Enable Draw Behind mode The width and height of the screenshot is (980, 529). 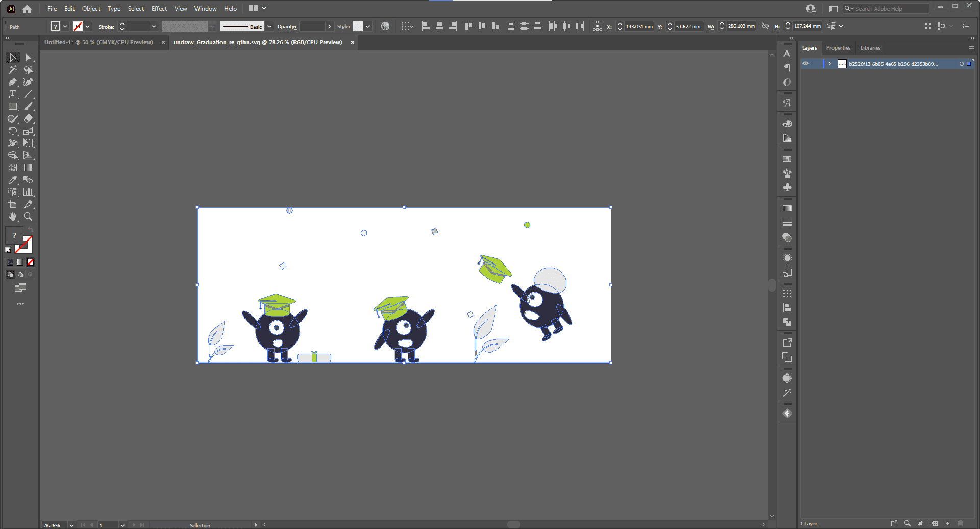point(20,275)
